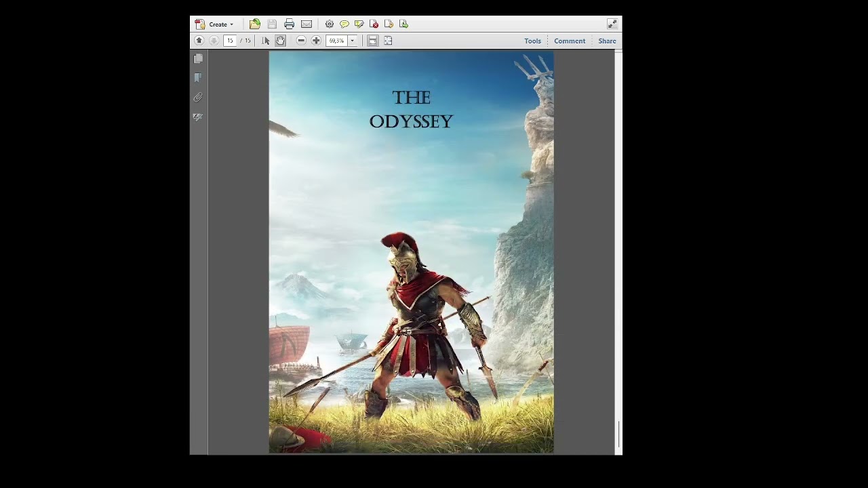Activate the Hand pan tool
868x488 pixels.
coord(280,41)
